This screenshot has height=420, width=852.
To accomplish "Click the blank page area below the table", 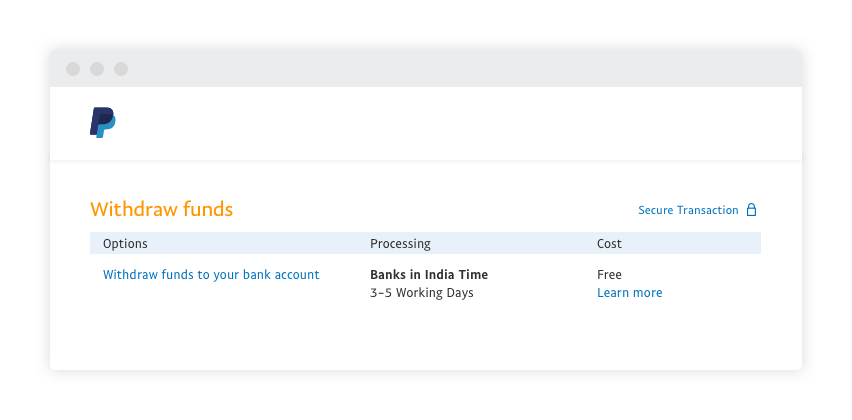I will click(425, 338).
